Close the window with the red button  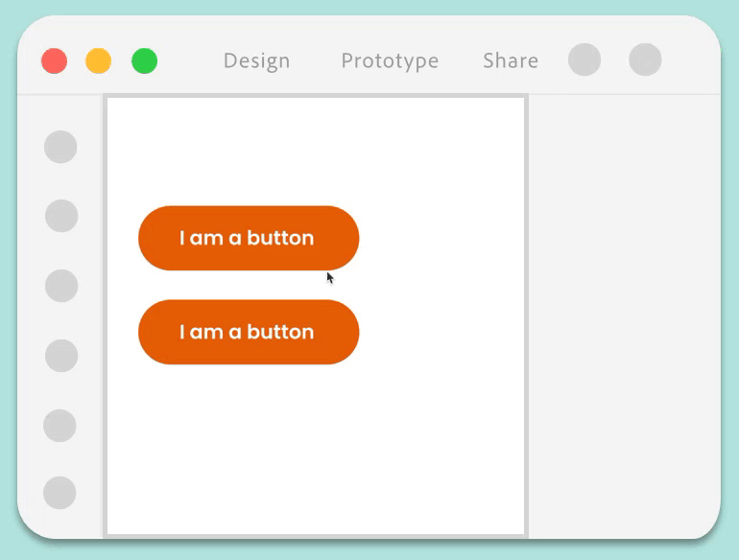55,61
